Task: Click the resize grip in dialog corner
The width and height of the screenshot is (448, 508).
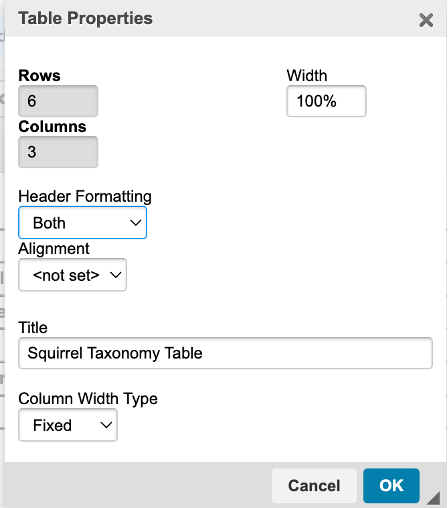Action: click(x=433, y=498)
